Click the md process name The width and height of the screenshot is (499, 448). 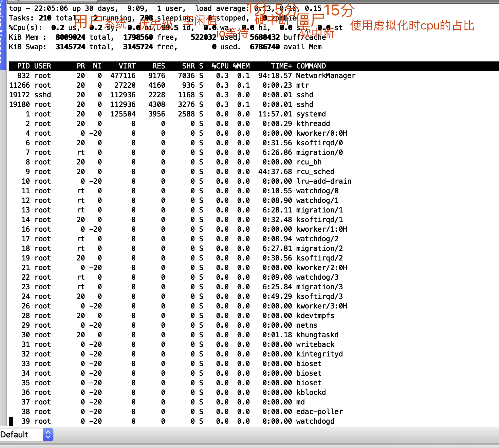pyautogui.click(x=300, y=402)
